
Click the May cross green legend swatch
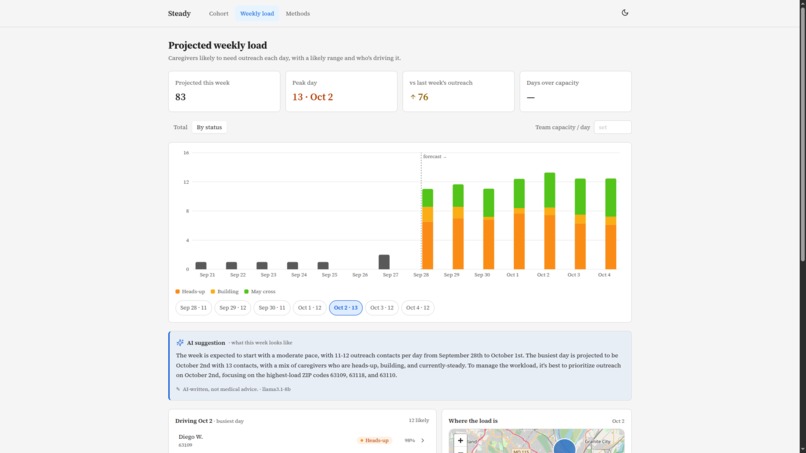click(x=246, y=292)
